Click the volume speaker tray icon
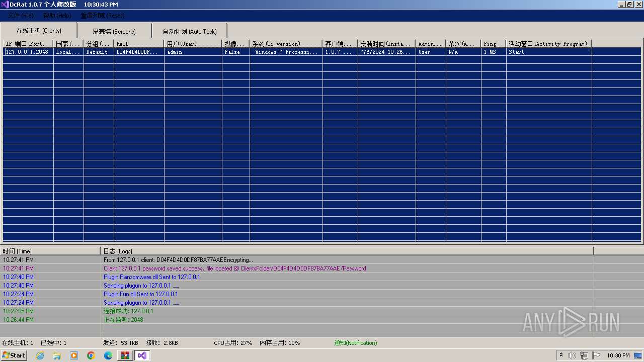This screenshot has width=644, height=362. click(x=572, y=355)
